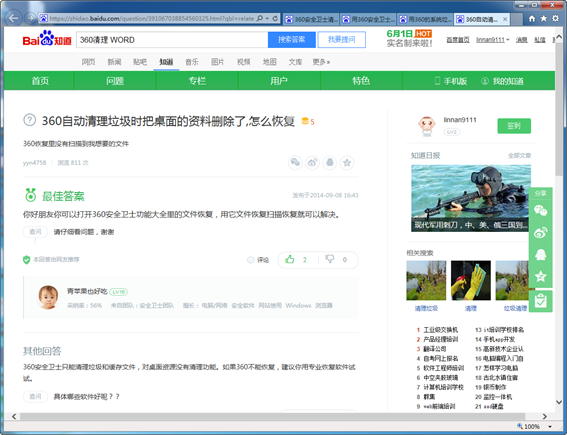Upvote the best answer with thumbs up
567x435 pixels.
[290, 259]
